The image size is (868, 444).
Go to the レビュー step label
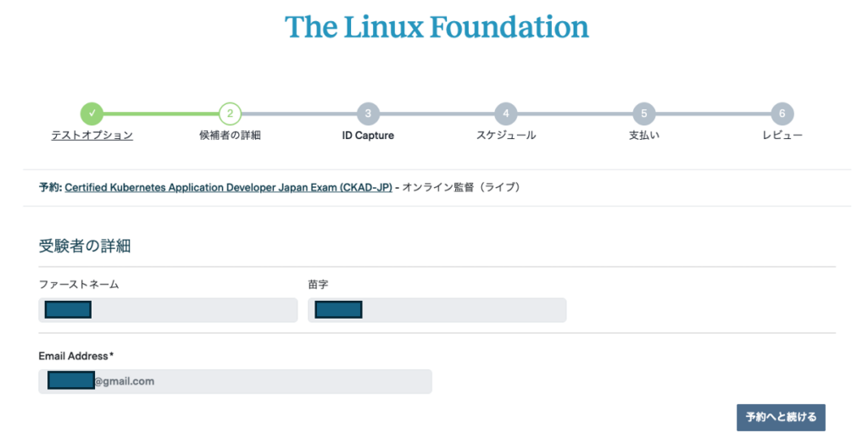(782, 136)
